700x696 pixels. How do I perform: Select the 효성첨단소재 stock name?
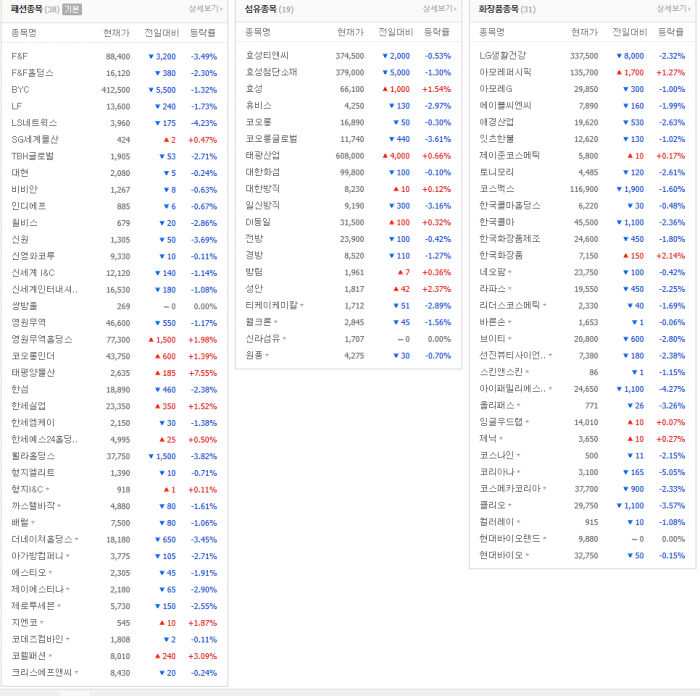tap(271, 72)
